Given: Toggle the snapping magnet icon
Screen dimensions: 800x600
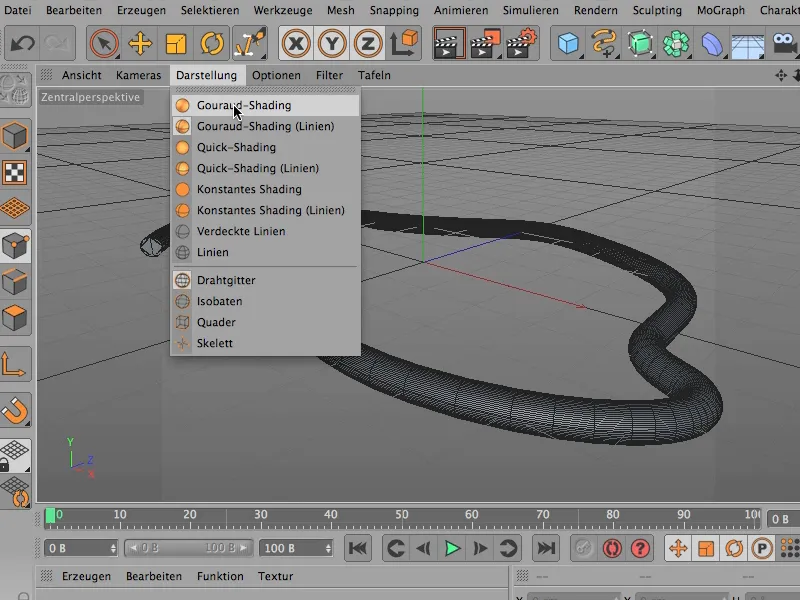Looking at the screenshot, I should 15,410.
